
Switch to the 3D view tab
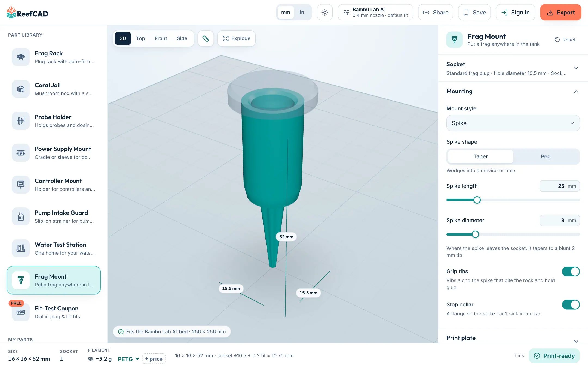pos(123,38)
